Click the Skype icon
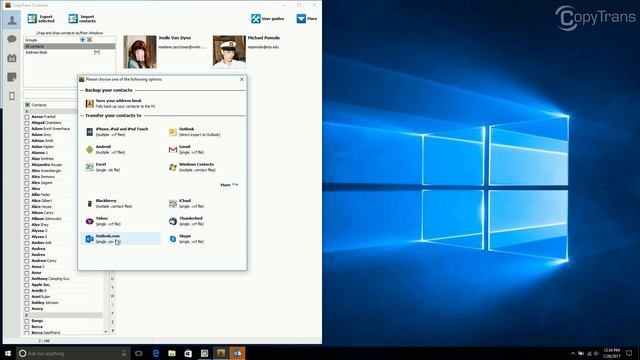The width and height of the screenshot is (640, 360). 173,239
